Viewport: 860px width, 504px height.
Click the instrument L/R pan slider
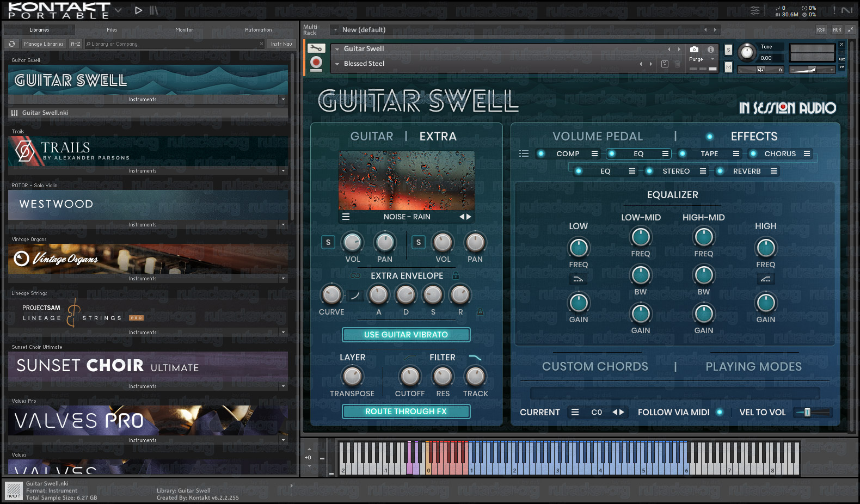tap(760, 70)
